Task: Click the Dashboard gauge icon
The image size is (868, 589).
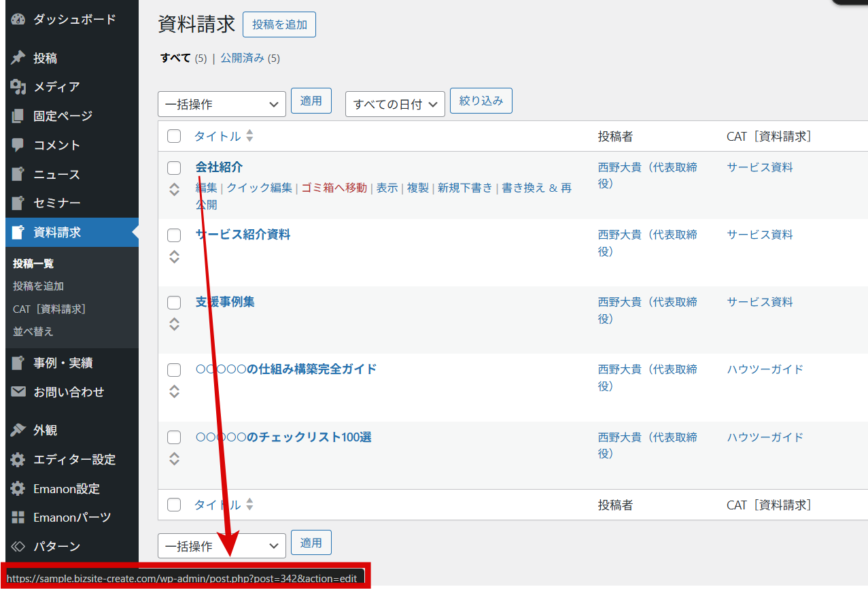Action: click(x=18, y=20)
